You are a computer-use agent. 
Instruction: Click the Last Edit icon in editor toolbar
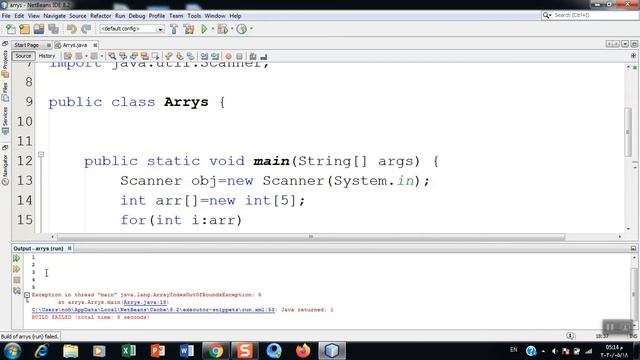coord(68,56)
